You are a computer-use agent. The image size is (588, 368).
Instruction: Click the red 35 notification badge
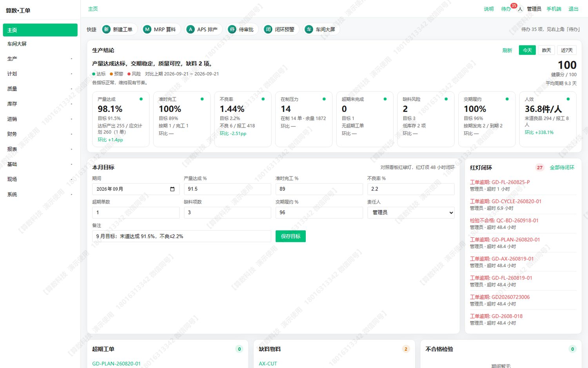coord(514,5)
